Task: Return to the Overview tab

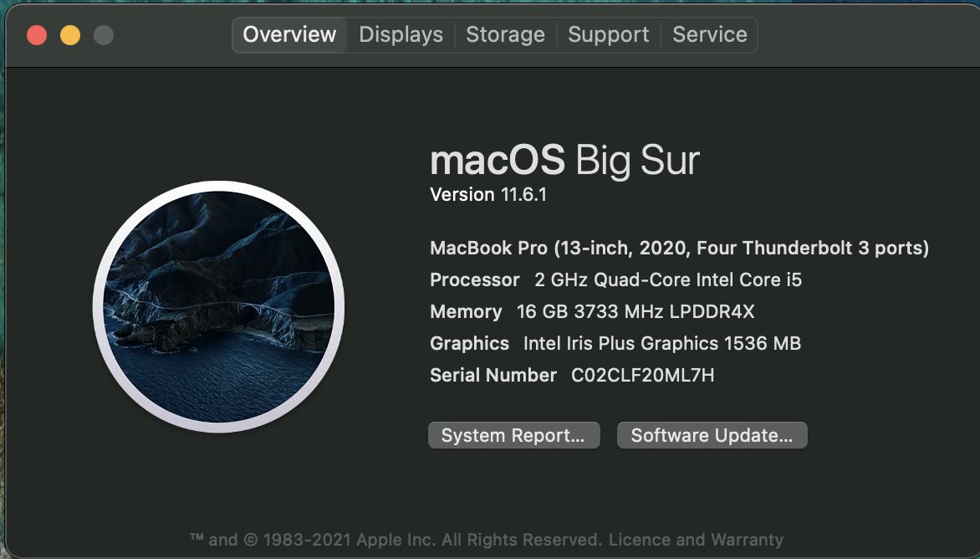Action: point(289,34)
